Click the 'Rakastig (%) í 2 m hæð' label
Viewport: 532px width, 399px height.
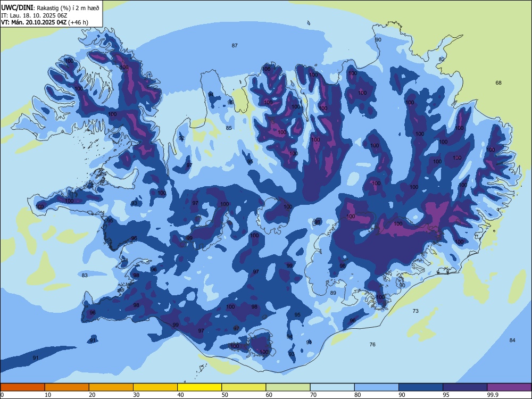(x=68, y=8)
